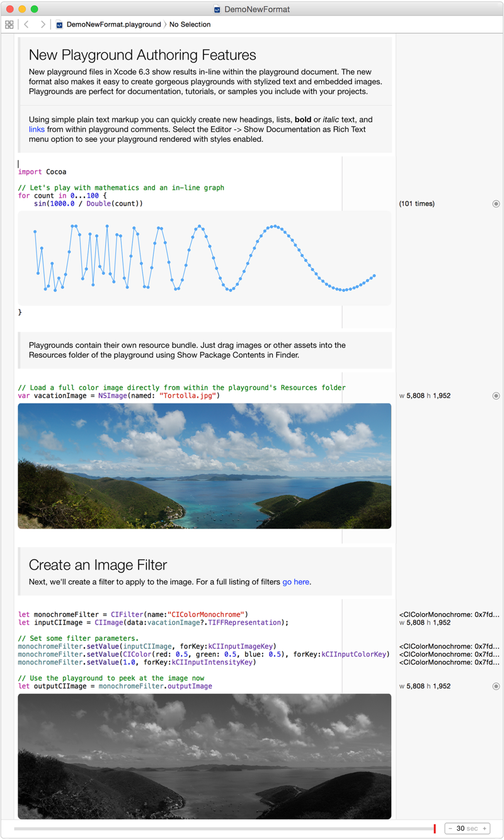Image resolution: width=504 pixels, height=840 pixels.
Task: Go forward with the right arrow
Action: click(43, 25)
